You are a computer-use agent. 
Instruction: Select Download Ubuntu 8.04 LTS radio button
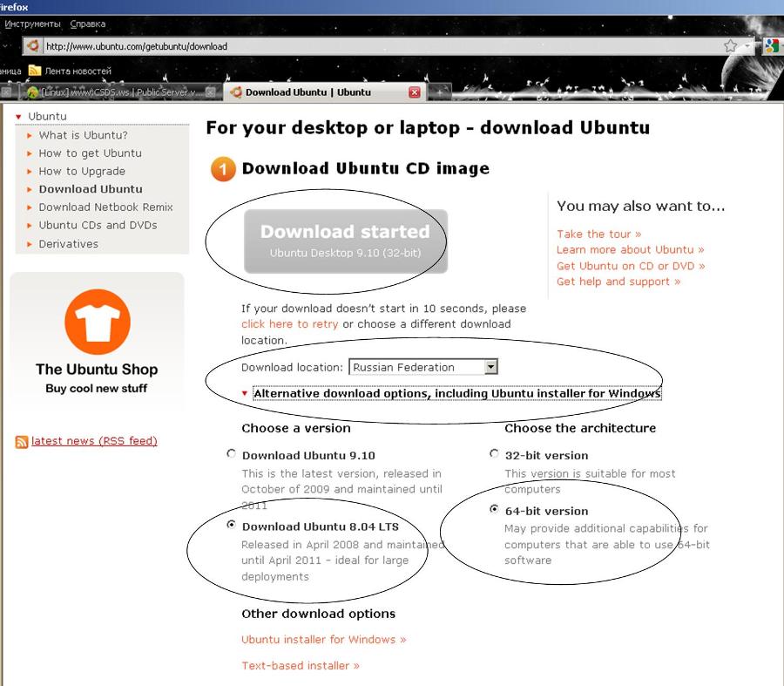[x=231, y=525]
